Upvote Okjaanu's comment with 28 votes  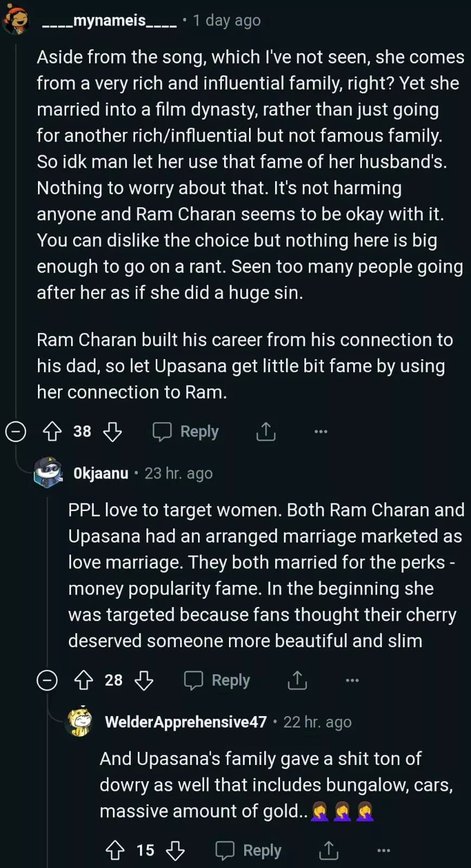[84, 680]
